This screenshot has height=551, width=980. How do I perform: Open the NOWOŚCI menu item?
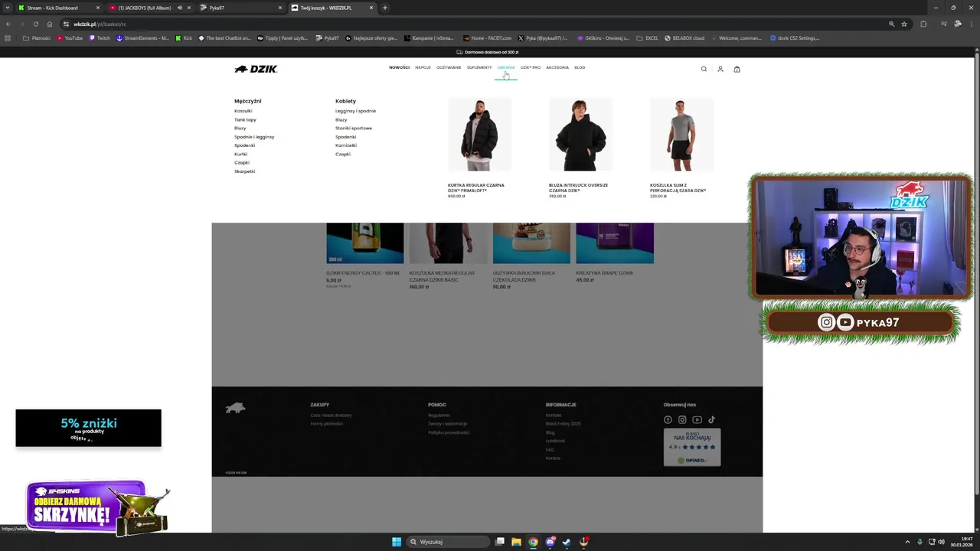tap(399, 67)
